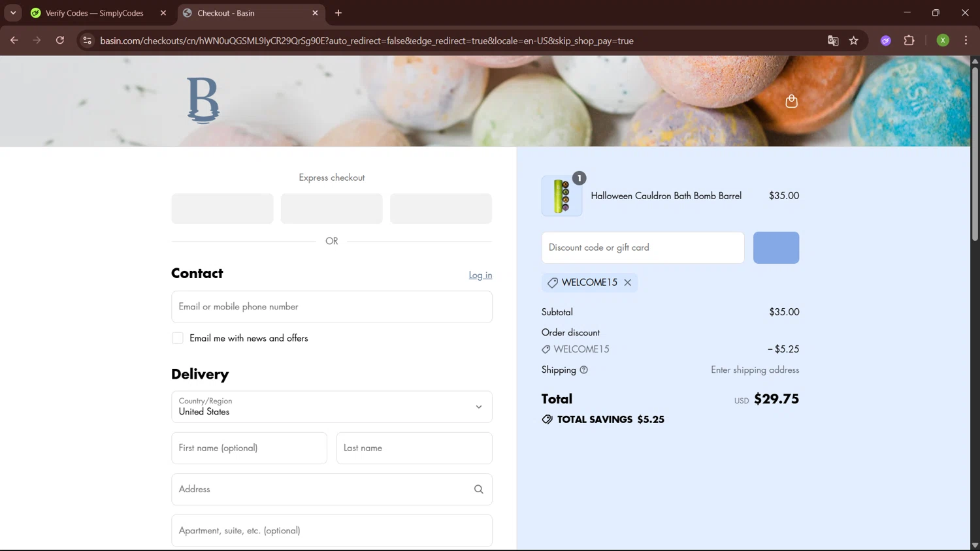The image size is (980, 551).
Task: Close the Verify Codes SimplyCodes tab
Action: 163,13
